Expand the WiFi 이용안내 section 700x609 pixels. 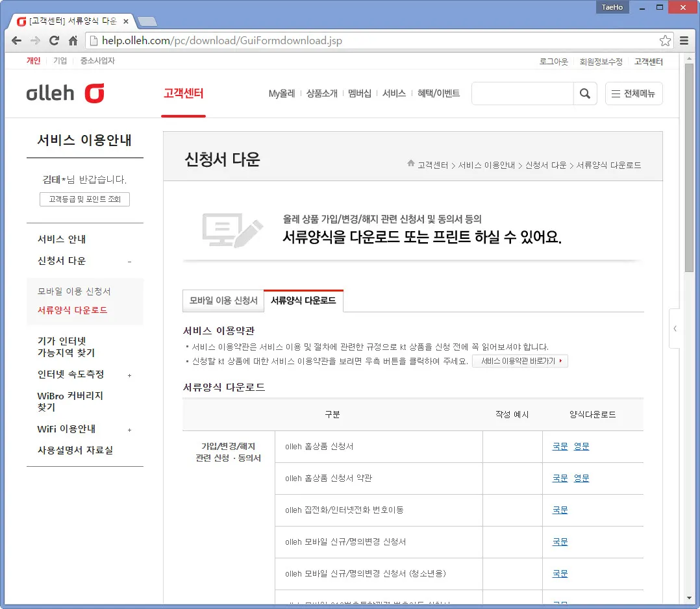click(129, 429)
